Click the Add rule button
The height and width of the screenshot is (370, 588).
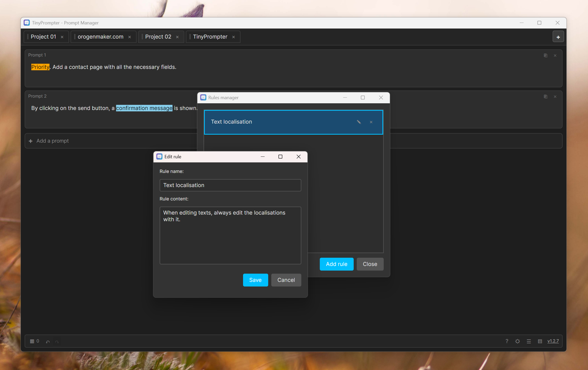click(x=336, y=264)
